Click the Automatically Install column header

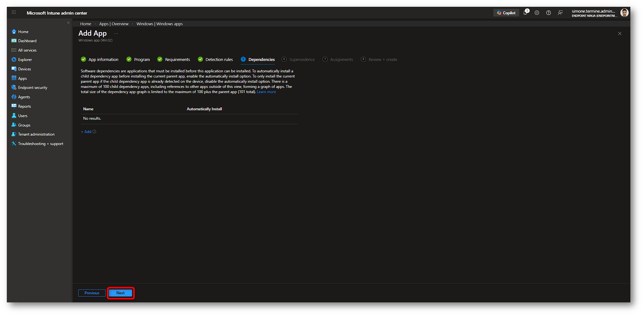[x=204, y=109]
